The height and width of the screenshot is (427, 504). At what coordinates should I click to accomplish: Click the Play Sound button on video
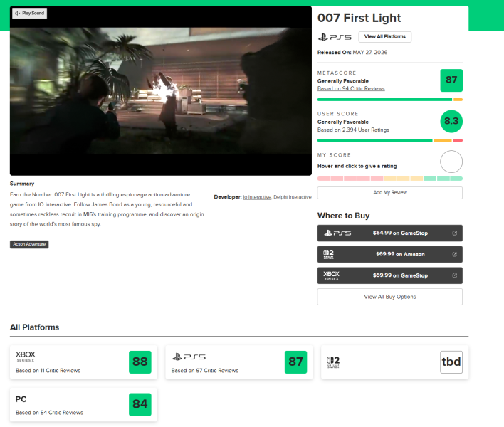click(30, 14)
